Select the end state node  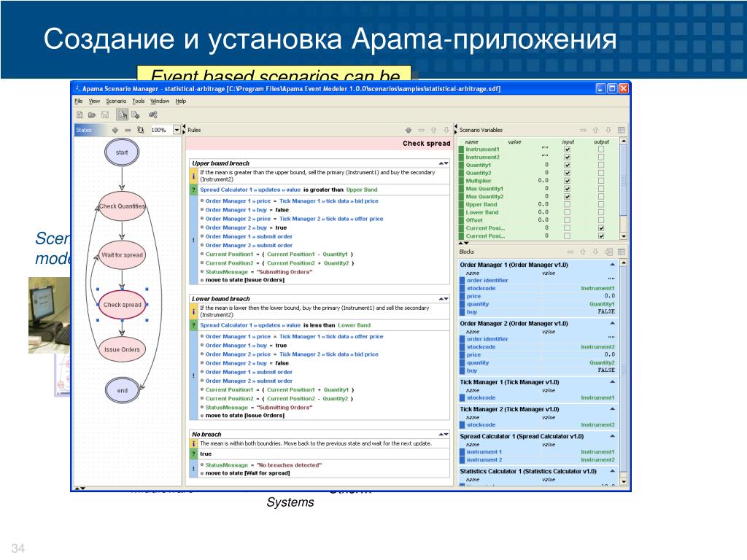coord(122,391)
